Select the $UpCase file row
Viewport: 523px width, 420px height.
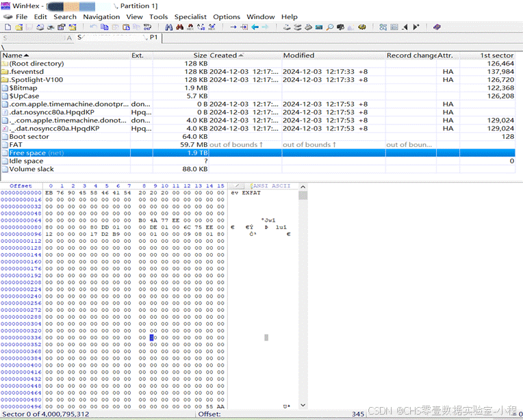(258, 96)
